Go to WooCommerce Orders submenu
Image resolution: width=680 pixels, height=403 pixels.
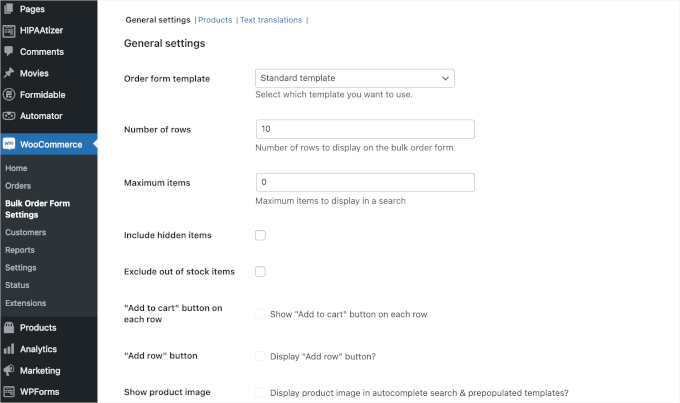pos(18,186)
